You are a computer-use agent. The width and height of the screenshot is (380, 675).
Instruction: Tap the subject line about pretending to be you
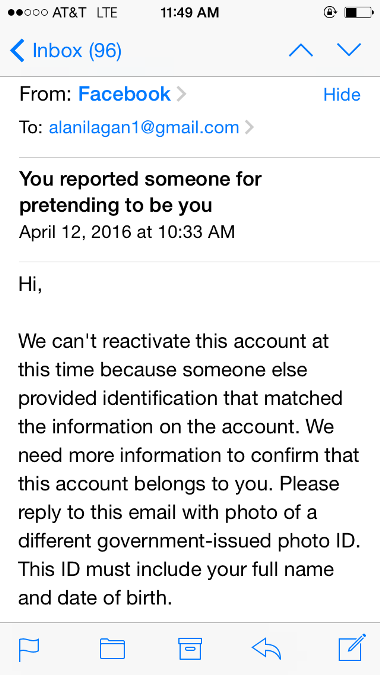coord(140,192)
